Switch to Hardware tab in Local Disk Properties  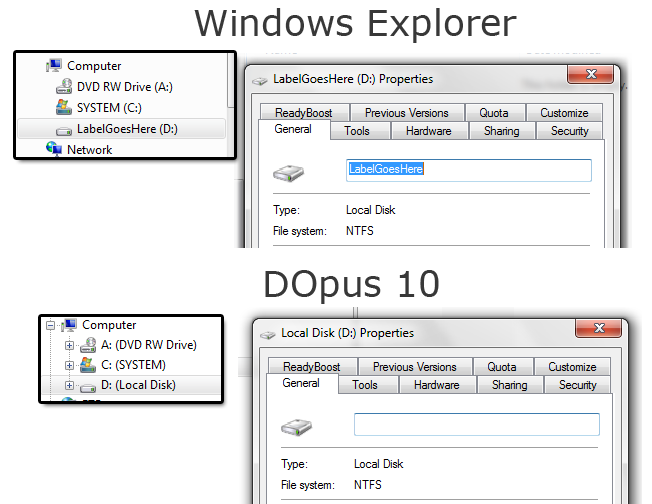(x=437, y=385)
